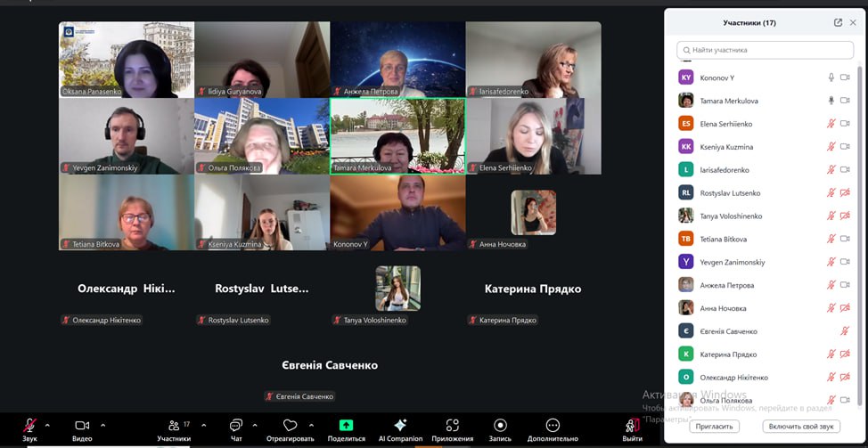Open the Приложения apps icon

point(452,426)
